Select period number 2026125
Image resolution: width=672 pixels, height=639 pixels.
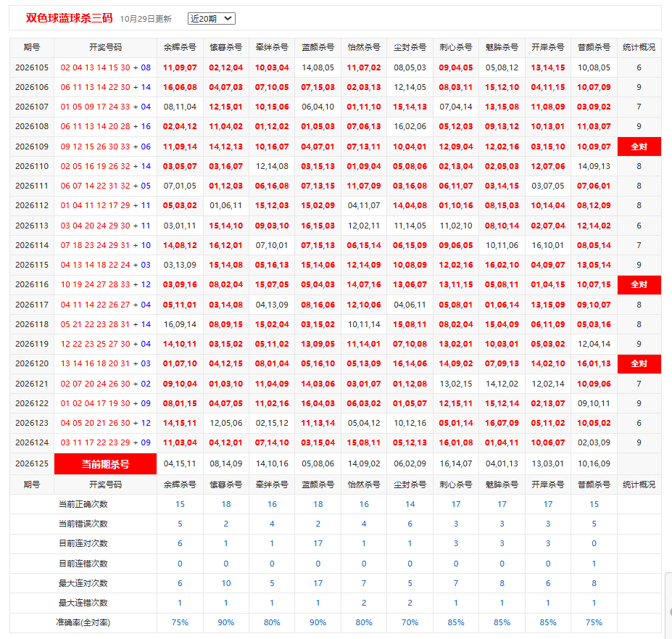pos(32,463)
